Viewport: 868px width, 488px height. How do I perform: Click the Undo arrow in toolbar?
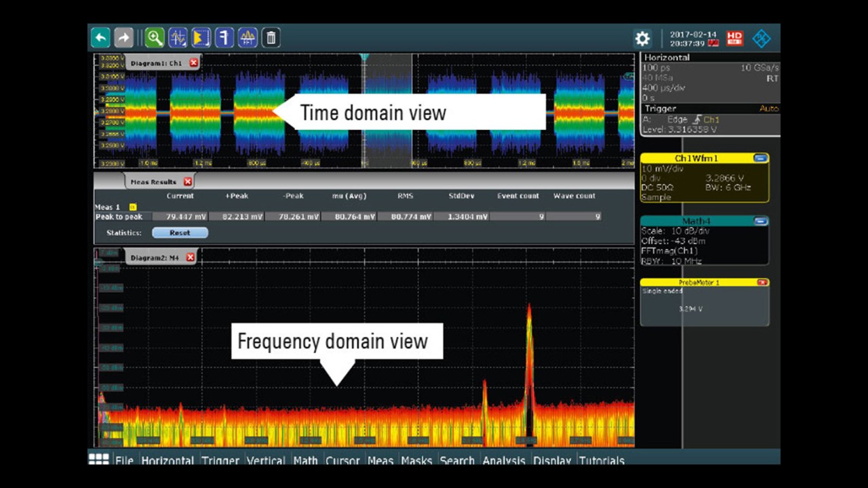pos(100,37)
